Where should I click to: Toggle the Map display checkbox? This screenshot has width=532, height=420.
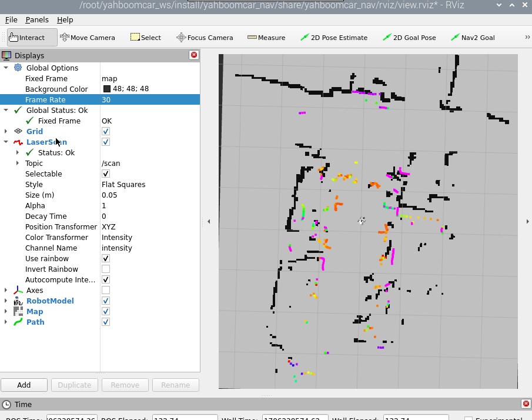pos(105,311)
